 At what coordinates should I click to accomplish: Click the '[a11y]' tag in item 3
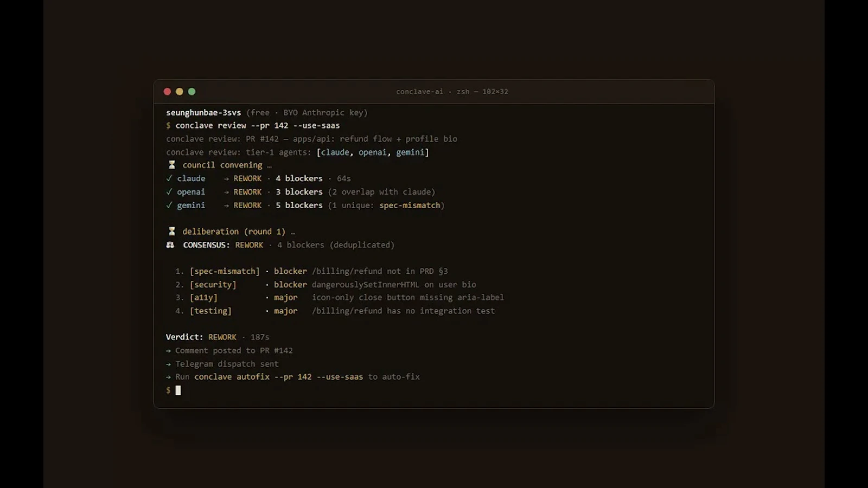(203, 298)
